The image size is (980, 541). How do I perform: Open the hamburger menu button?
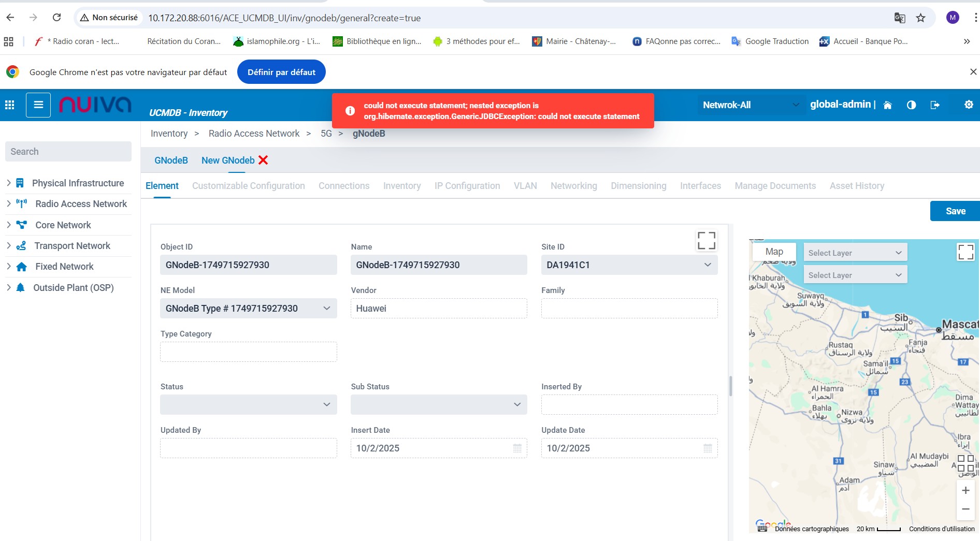(x=38, y=105)
